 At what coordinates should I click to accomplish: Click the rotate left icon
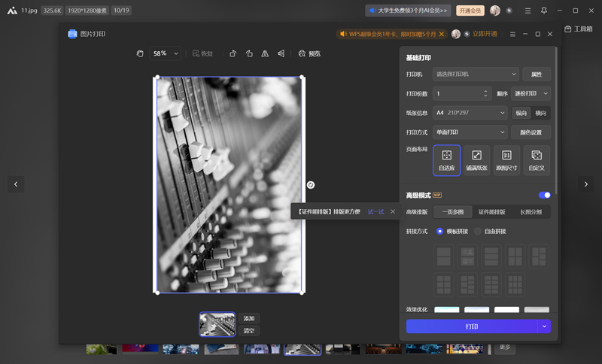click(233, 53)
